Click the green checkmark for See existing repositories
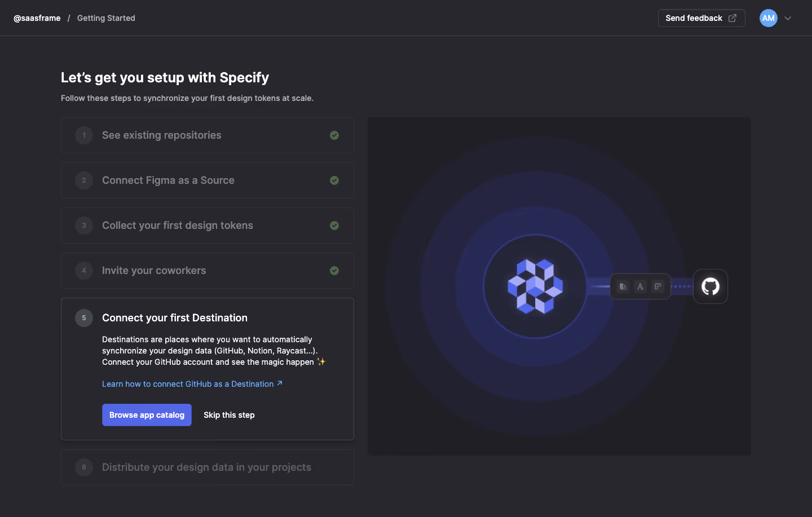Image resolution: width=812 pixels, height=517 pixels. [334, 135]
